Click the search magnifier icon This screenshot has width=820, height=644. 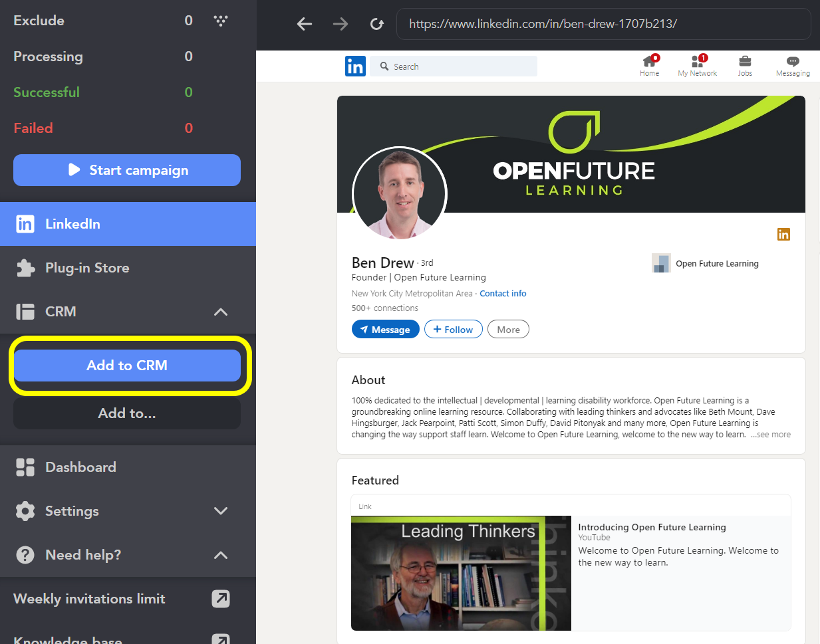(x=384, y=66)
